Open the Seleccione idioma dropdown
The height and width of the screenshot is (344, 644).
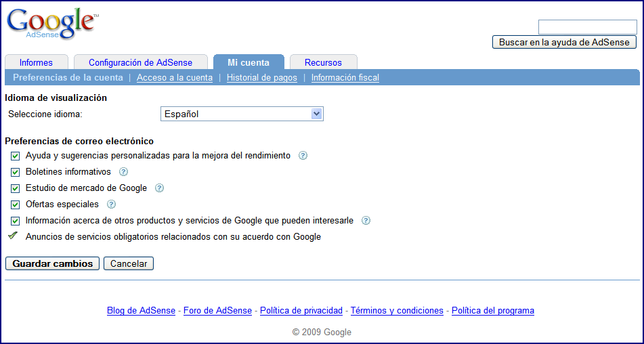242,114
